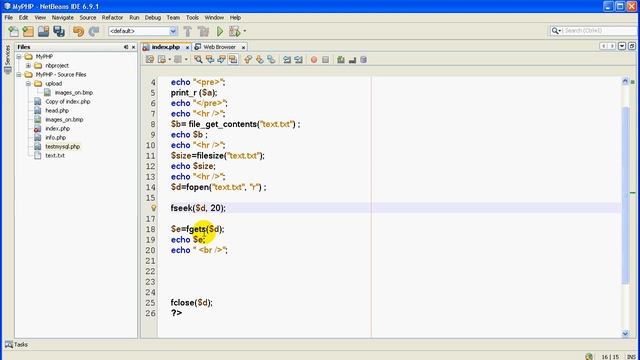This screenshot has height=360, width=640.
Task: Select Copy of index.php file
Action: click(x=68, y=102)
